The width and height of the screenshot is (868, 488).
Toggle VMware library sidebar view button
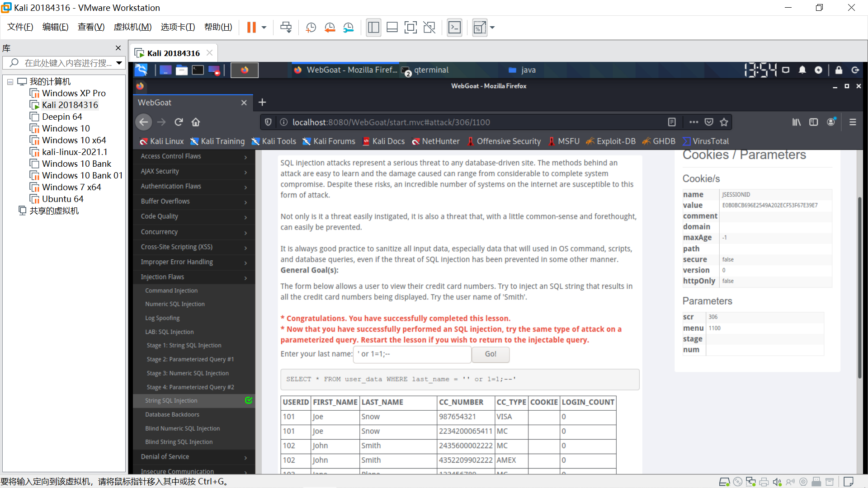tap(373, 28)
